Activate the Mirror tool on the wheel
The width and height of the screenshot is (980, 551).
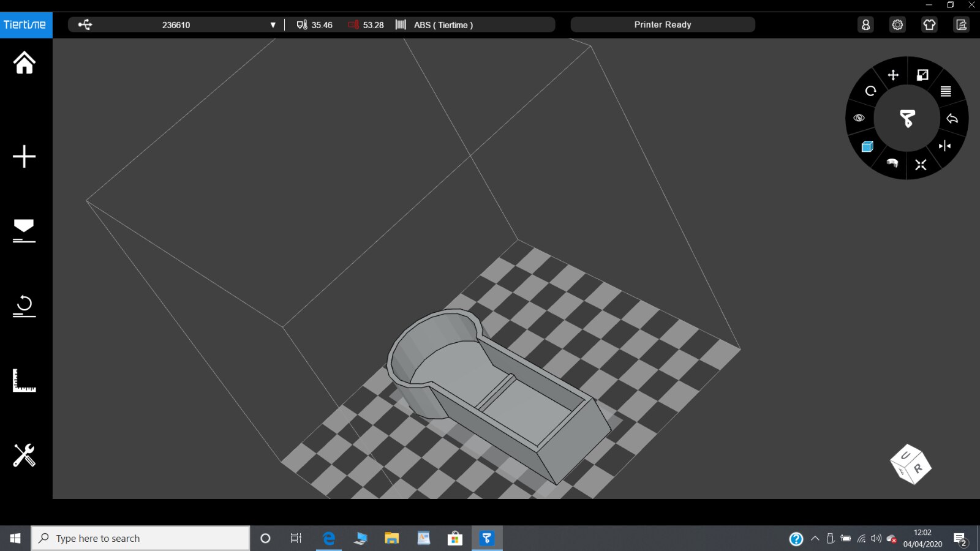(944, 146)
